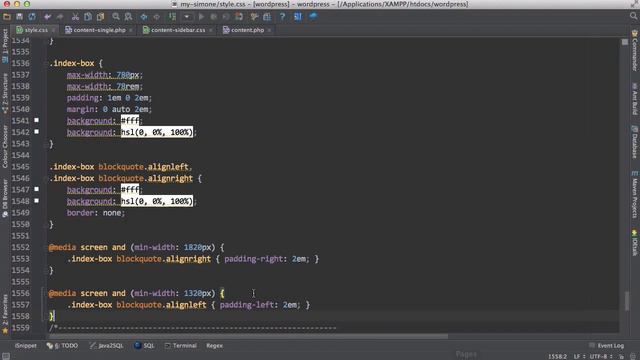Open the Java2SQL tool window

point(107,346)
